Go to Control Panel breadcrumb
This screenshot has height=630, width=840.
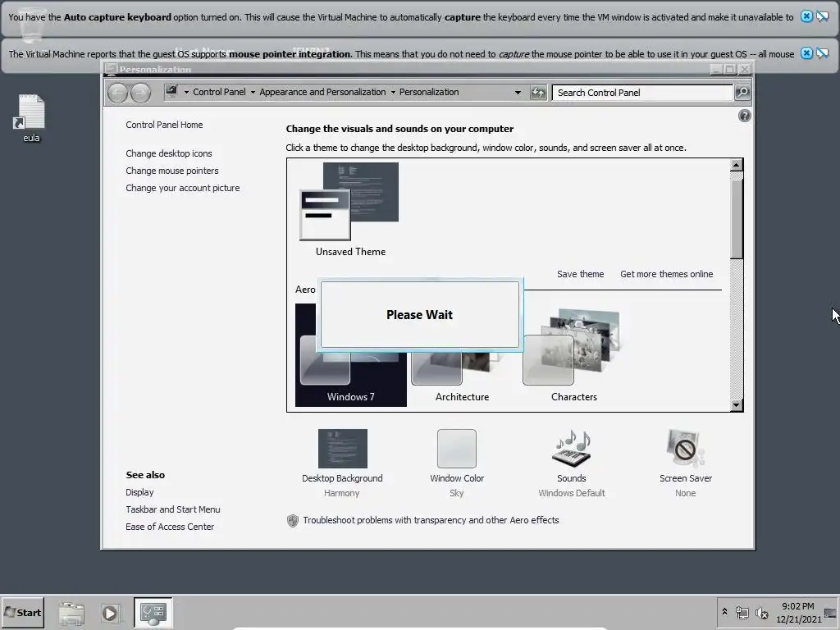click(x=219, y=92)
